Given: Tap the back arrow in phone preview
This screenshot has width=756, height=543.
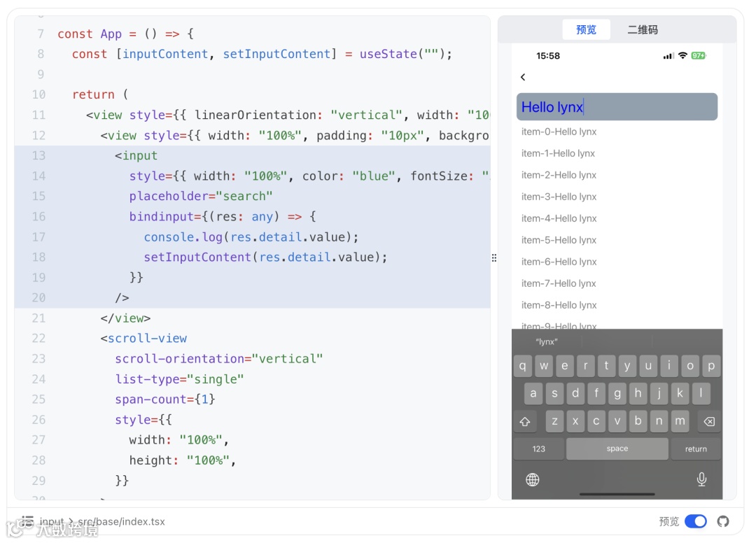Looking at the screenshot, I should (523, 77).
